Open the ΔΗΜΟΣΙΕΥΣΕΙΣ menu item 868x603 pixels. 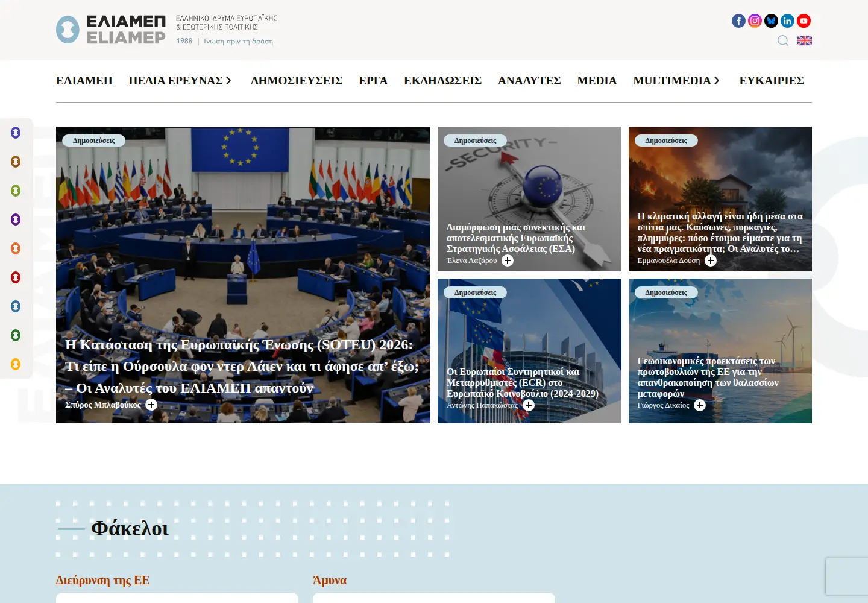pos(297,81)
